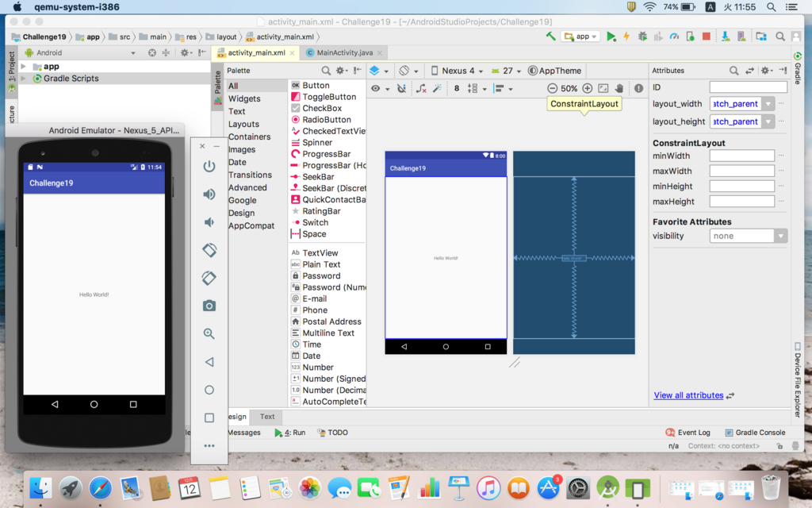
Task: Expand the app tree node
Action: (23, 67)
